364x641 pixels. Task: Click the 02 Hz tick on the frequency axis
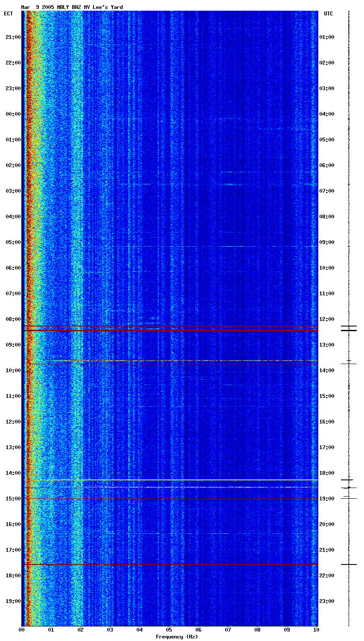(81, 630)
